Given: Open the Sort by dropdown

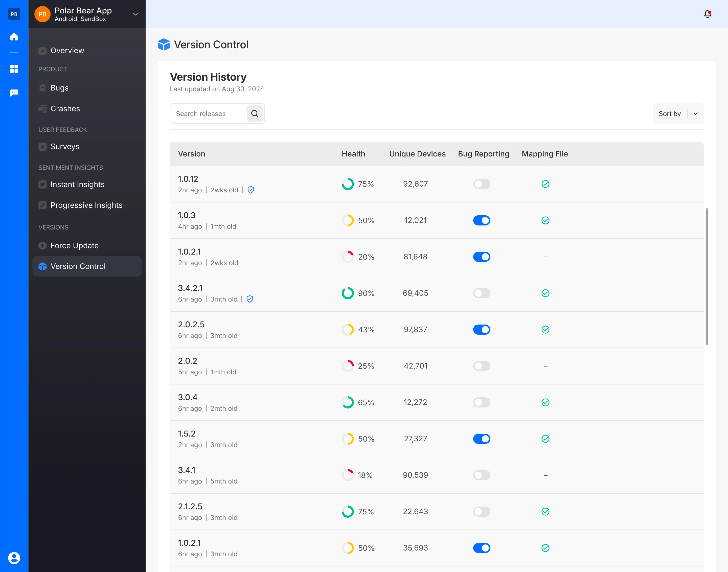Looking at the screenshot, I should point(678,113).
